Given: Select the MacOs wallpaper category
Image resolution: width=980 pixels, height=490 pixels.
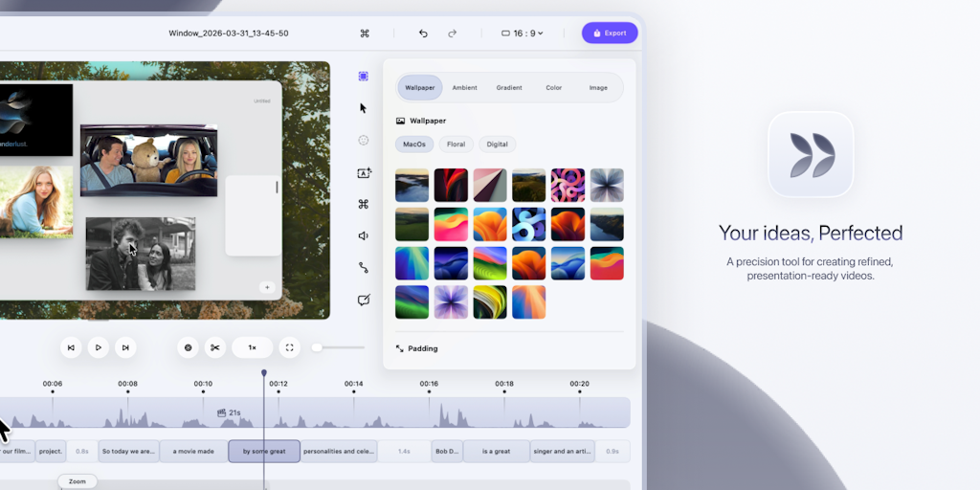Looking at the screenshot, I should tap(414, 145).
